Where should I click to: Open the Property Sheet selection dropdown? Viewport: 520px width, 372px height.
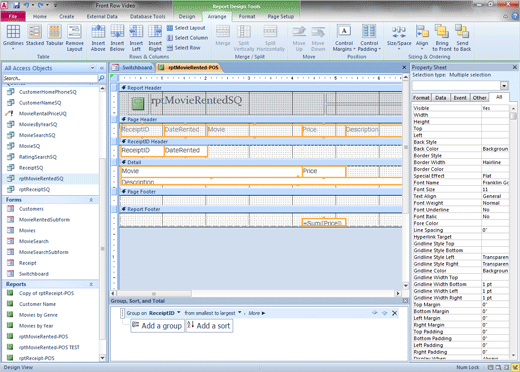(x=504, y=86)
